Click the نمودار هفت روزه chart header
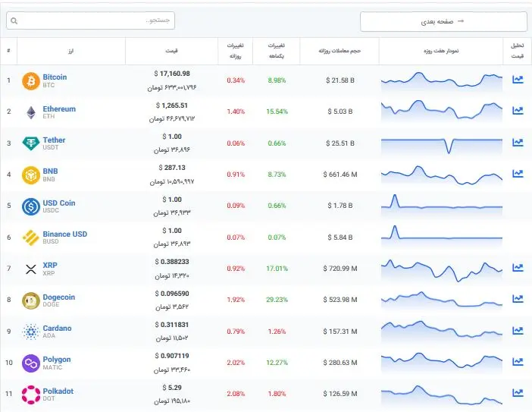 point(441,51)
